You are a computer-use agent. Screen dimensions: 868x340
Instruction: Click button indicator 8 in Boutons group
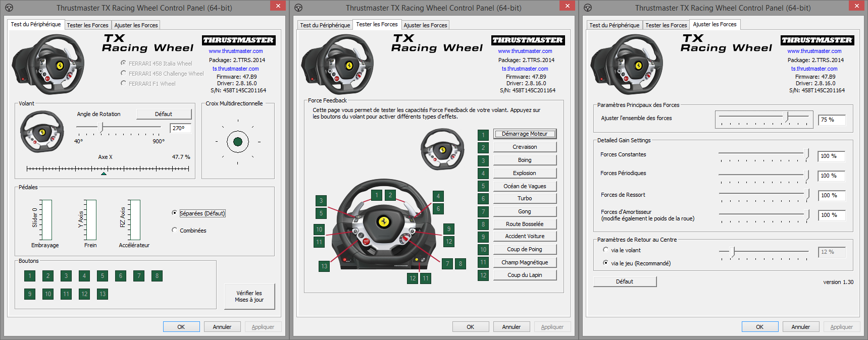157,276
